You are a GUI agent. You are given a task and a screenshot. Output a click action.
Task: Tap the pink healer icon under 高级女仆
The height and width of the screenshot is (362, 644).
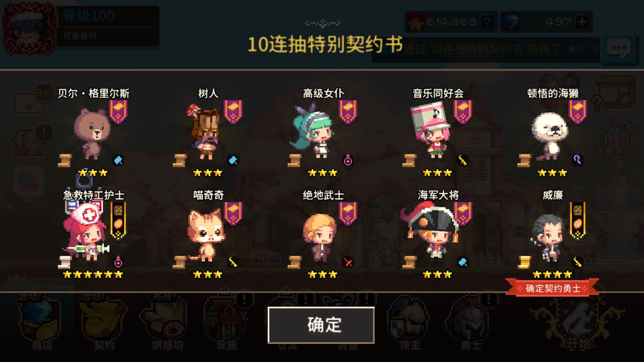click(348, 160)
